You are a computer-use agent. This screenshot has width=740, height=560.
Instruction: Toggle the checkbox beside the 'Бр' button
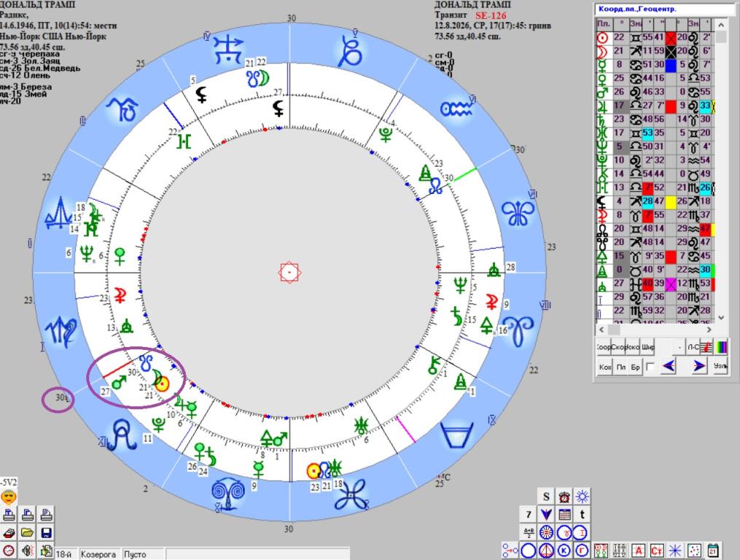pyautogui.click(x=650, y=366)
